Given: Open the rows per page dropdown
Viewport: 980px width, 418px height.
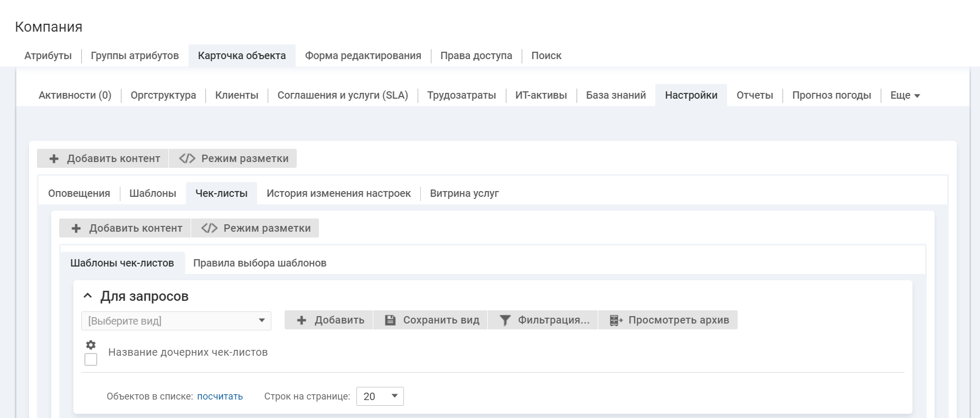Looking at the screenshot, I should point(380,396).
